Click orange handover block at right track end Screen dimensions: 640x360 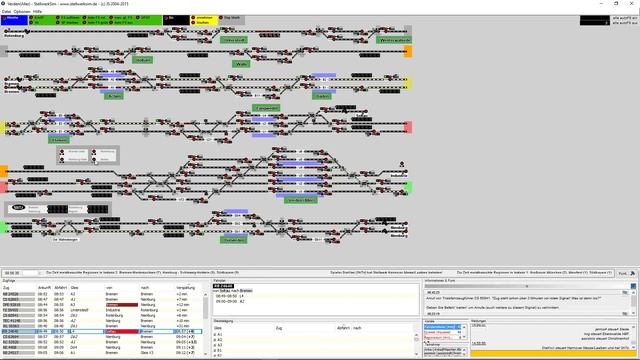(x=408, y=51)
